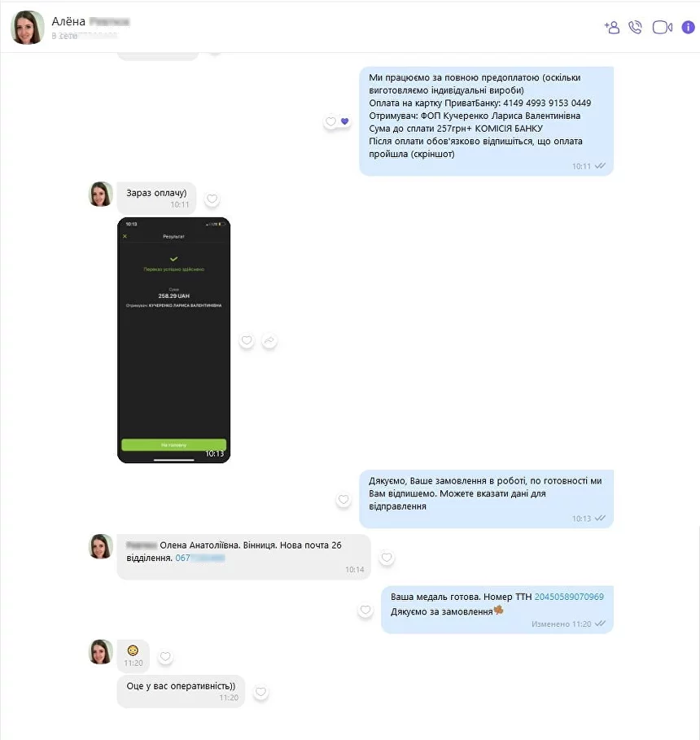Viewport: 700px width, 740px height.
Task: Like the 'Оце у вас оперативність))' message
Action: (x=260, y=692)
